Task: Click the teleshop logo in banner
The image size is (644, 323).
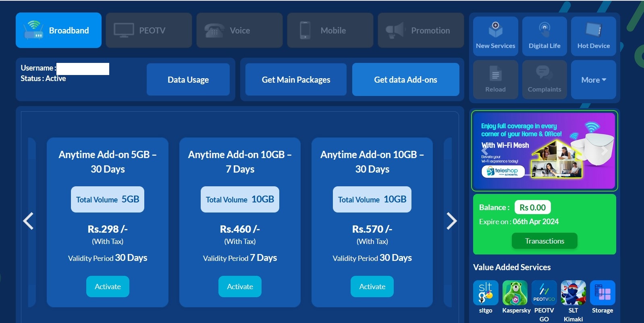Action: [x=503, y=171]
